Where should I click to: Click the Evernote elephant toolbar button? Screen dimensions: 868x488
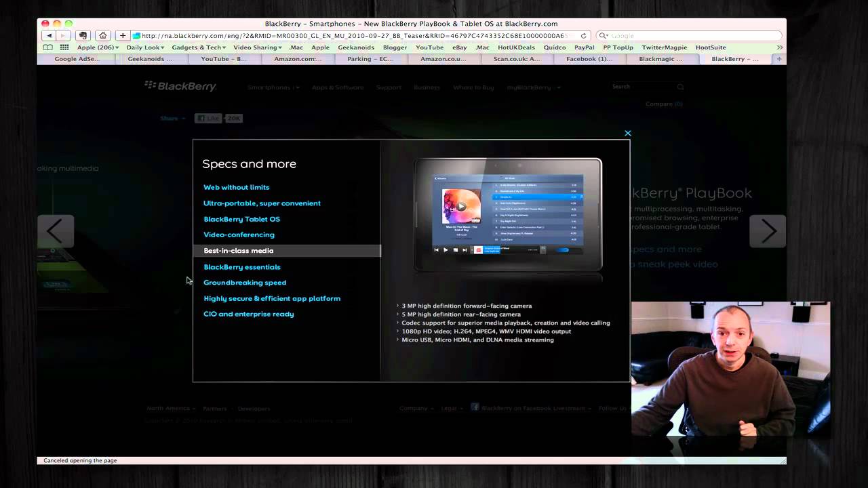83,35
